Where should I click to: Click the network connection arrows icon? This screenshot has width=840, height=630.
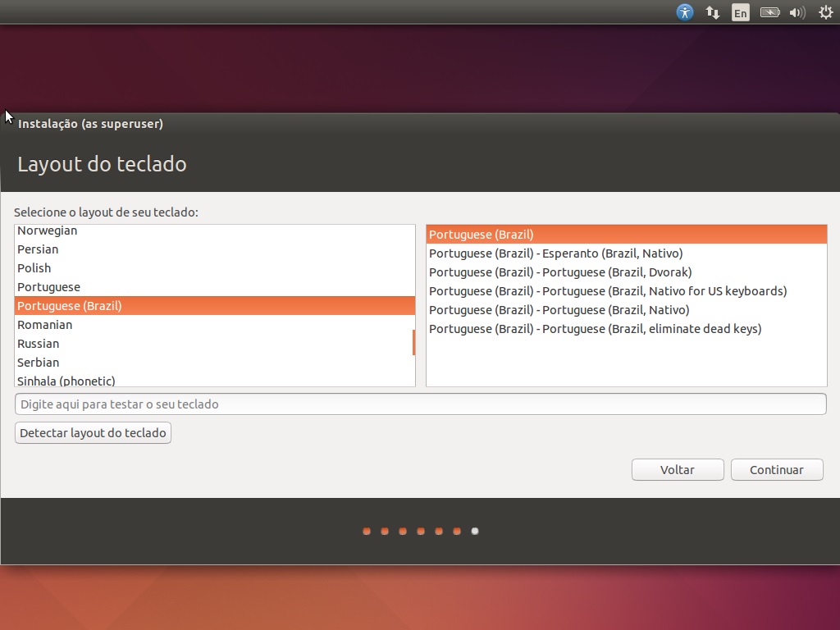click(713, 12)
